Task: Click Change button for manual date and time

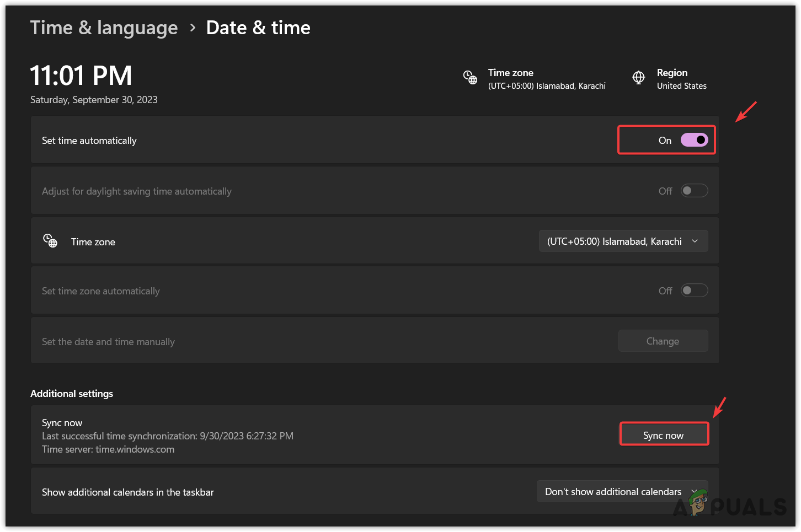Action: (663, 341)
